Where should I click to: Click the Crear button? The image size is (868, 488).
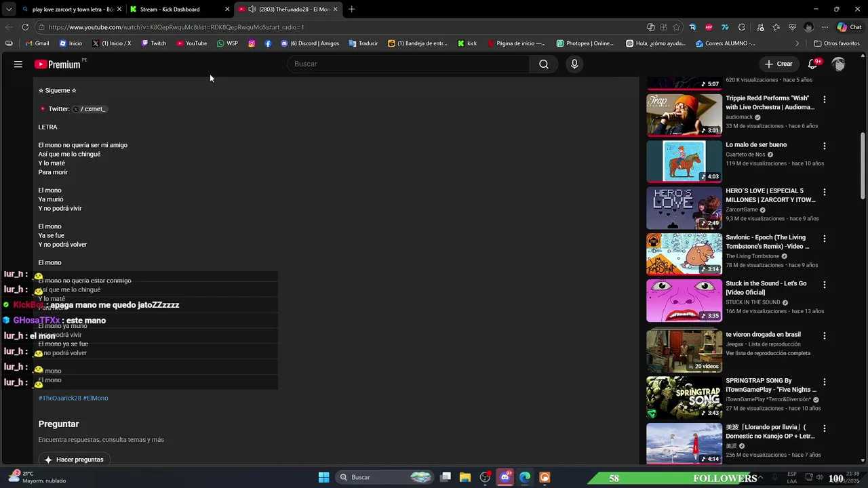pyautogui.click(x=778, y=64)
